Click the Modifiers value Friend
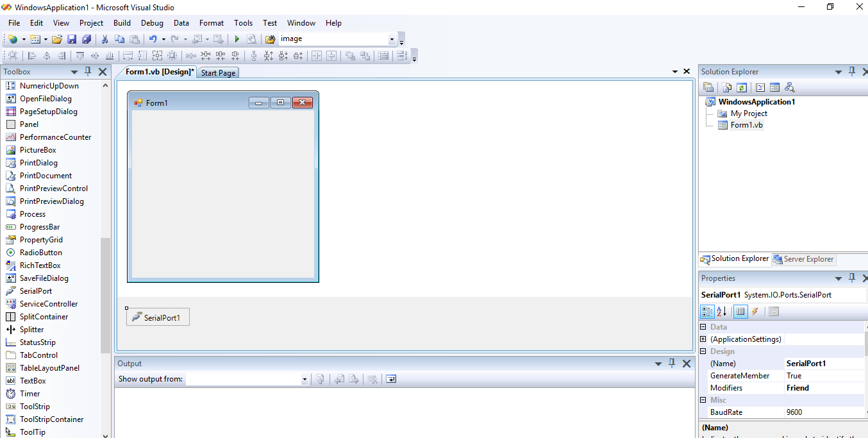Screen dimensions: 868x438 coord(824,388)
